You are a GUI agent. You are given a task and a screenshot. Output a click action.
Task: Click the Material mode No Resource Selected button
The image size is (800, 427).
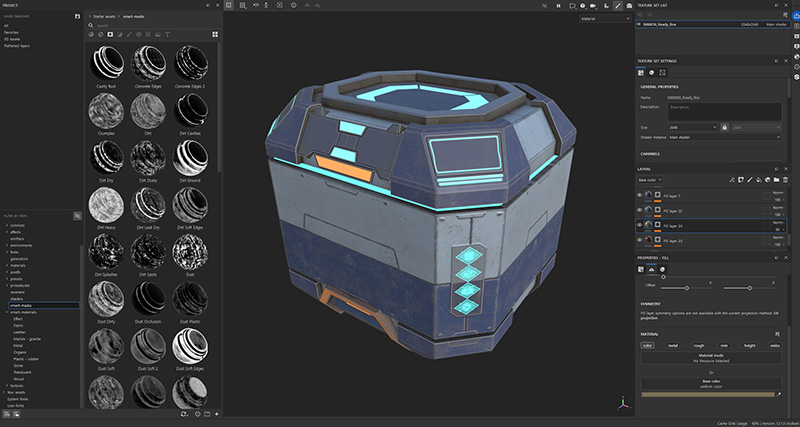point(711,358)
